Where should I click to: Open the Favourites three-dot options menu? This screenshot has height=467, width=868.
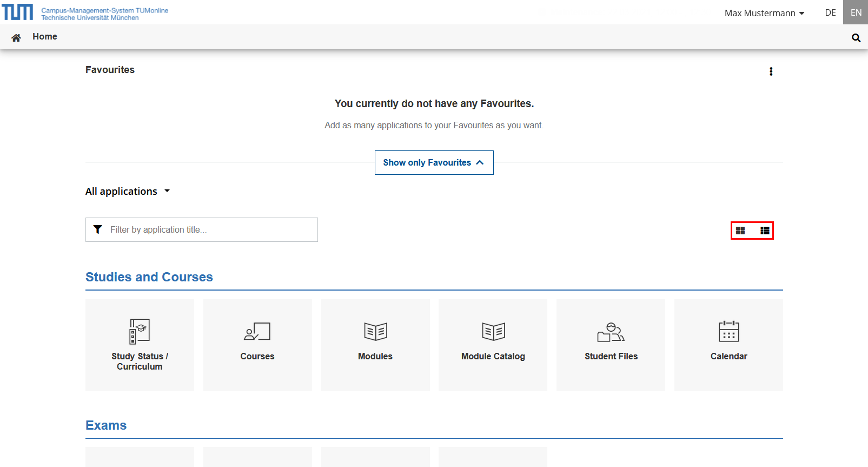(771, 71)
